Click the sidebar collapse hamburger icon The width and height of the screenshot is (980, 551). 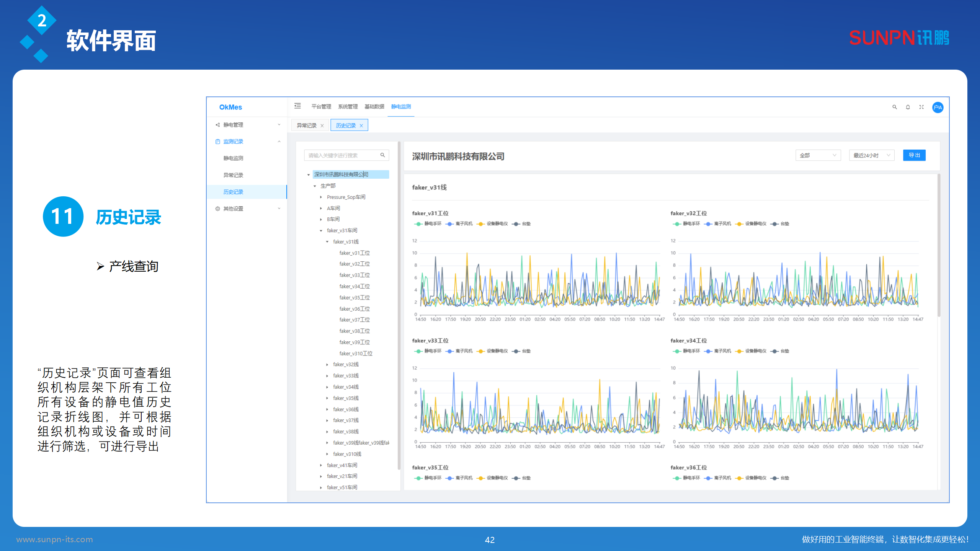tap(297, 106)
